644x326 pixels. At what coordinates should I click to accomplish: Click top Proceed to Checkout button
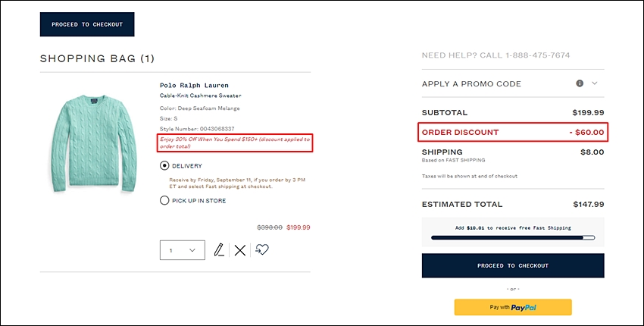(87, 24)
